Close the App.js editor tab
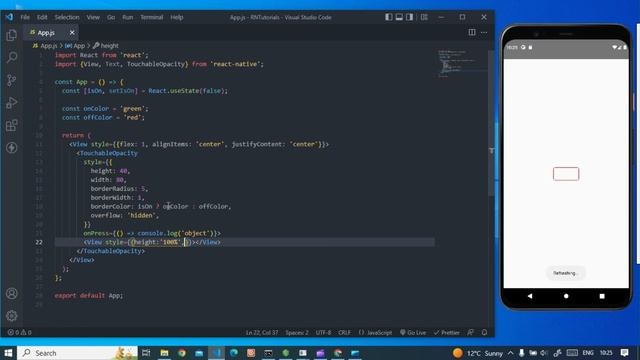 pos(72,32)
